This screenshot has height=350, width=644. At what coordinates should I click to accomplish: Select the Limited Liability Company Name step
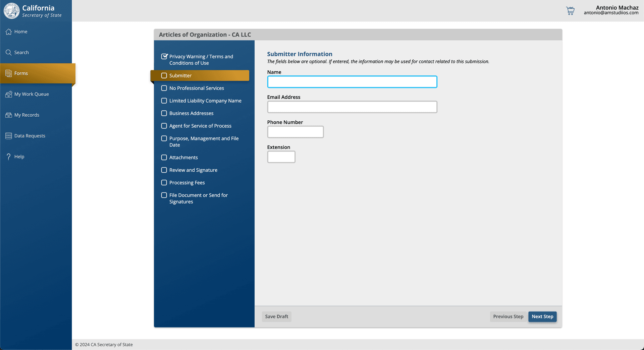point(164,101)
